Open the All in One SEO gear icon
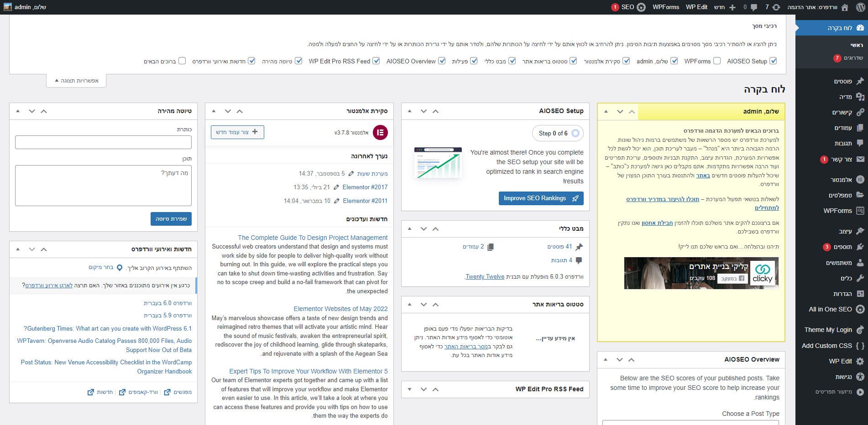Screen dimensions: 868x425 860,309
